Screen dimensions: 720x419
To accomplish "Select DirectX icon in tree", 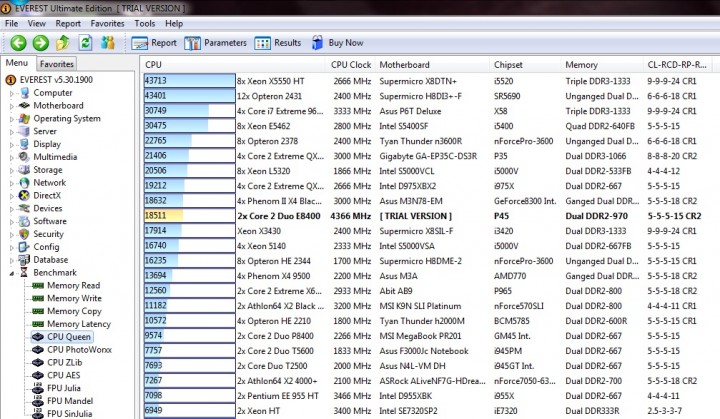I will tap(24, 196).
